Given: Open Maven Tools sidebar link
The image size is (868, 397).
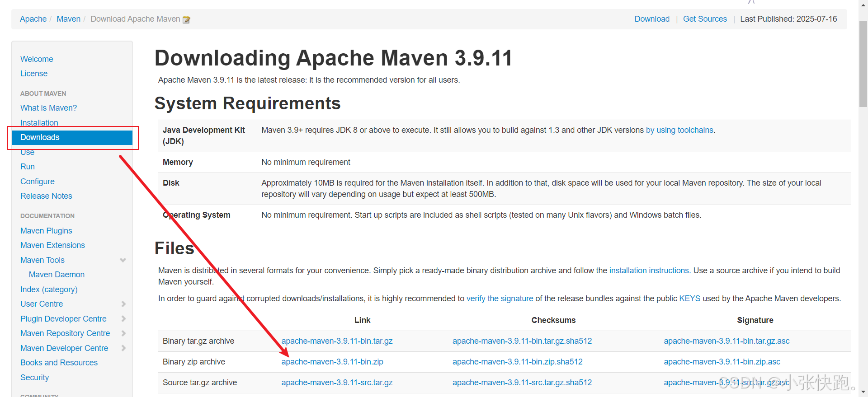Looking at the screenshot, I should (x=42, y=260).
